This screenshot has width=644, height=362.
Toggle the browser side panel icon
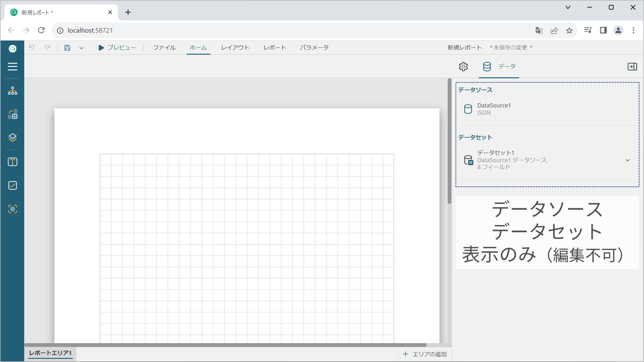pyautogui.click(x=603, y=31)
